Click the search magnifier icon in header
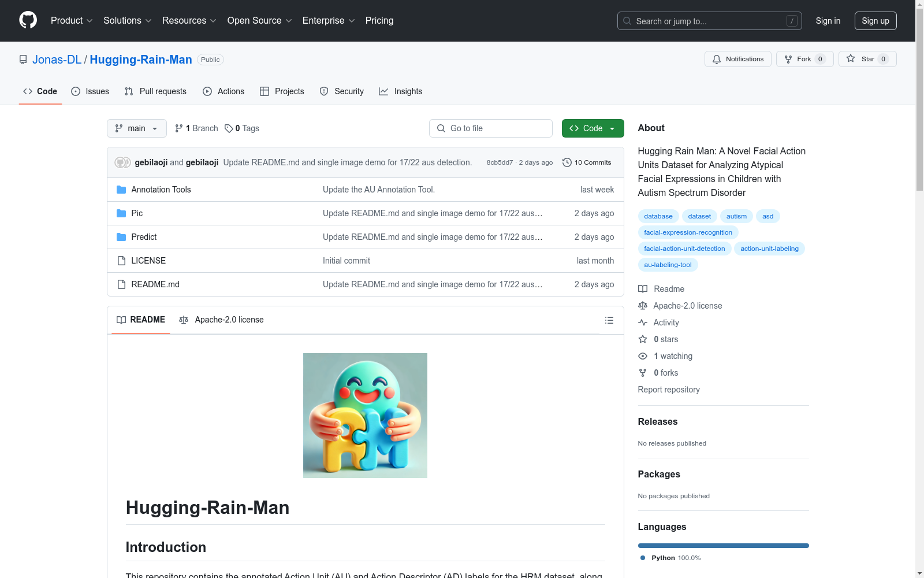 pyautogui.click(x=627, y=21)
